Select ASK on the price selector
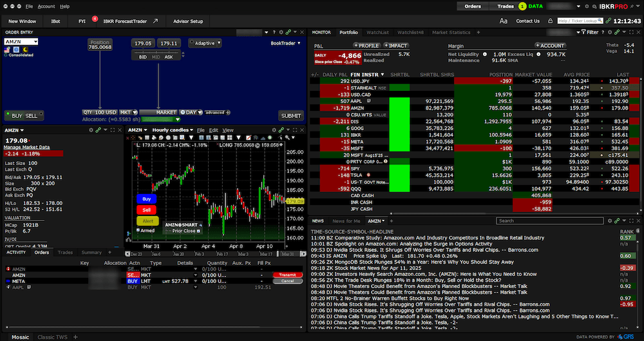Screen dimensions: 644x341 169,57
